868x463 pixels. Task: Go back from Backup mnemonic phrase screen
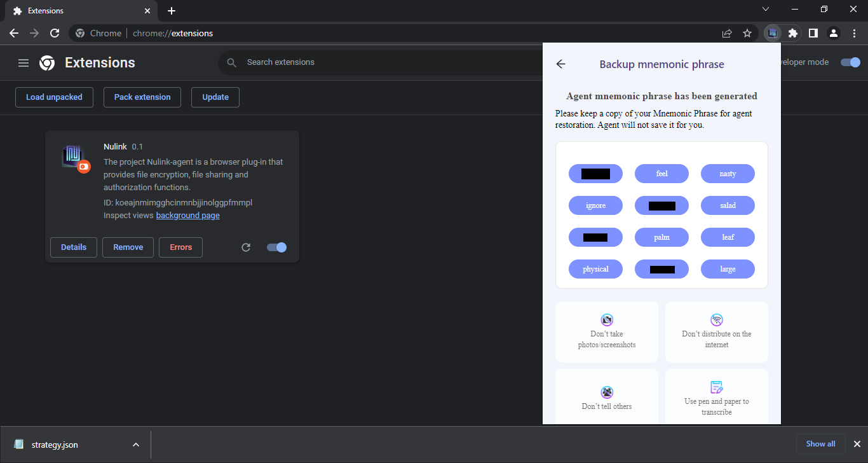(x=560, y=64)
